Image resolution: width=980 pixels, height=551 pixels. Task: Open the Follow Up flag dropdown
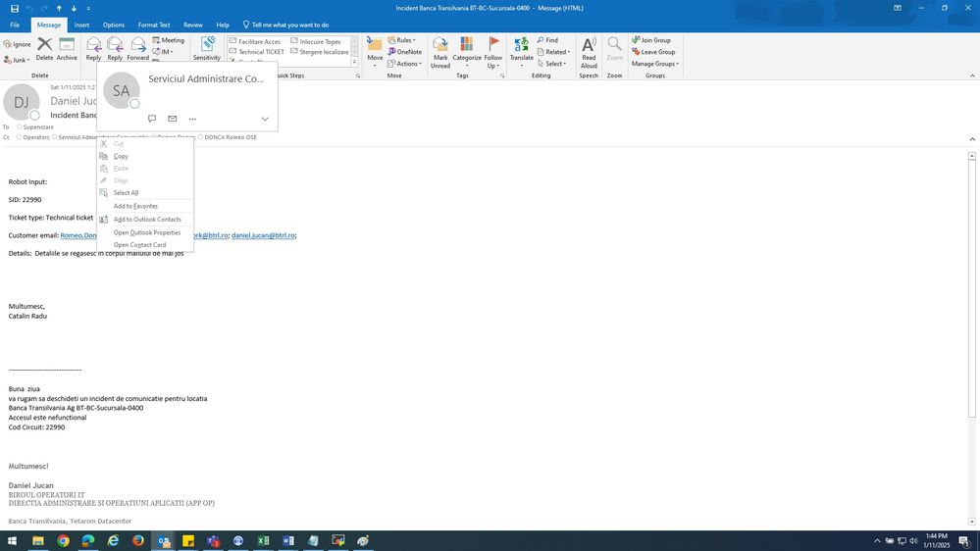pyautogui.click(x=493, y=53)
